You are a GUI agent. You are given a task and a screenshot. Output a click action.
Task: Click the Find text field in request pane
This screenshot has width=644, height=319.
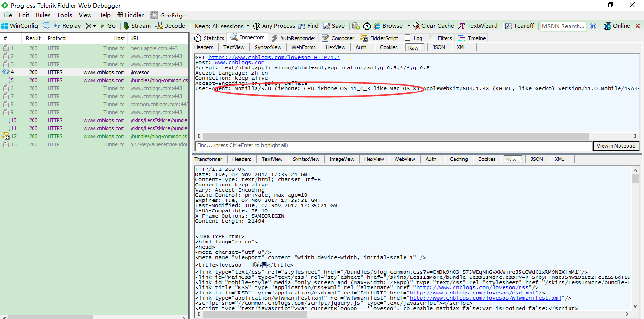tap(393, 146)
